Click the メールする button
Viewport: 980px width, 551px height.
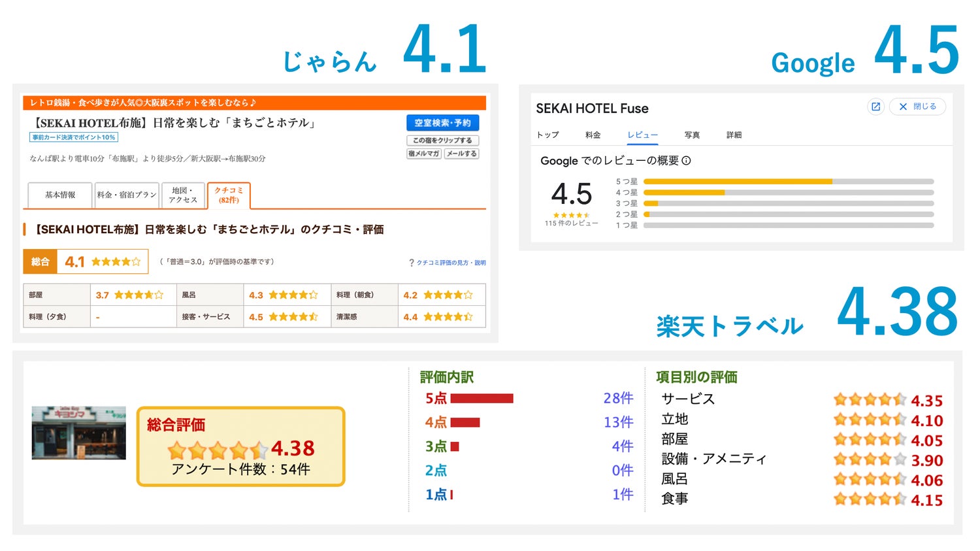pyautogui.click(x=462, y=154)
